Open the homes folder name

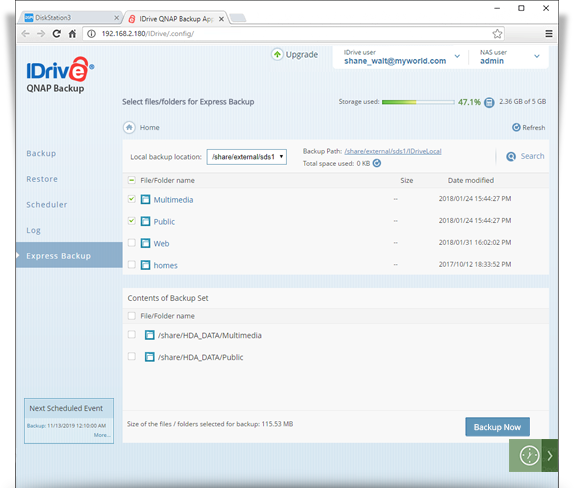[165, 265]
